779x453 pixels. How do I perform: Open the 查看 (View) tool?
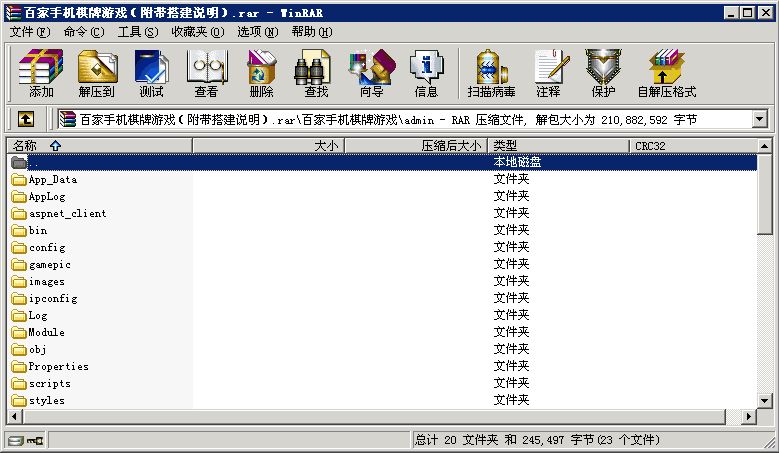pos(206,75)
